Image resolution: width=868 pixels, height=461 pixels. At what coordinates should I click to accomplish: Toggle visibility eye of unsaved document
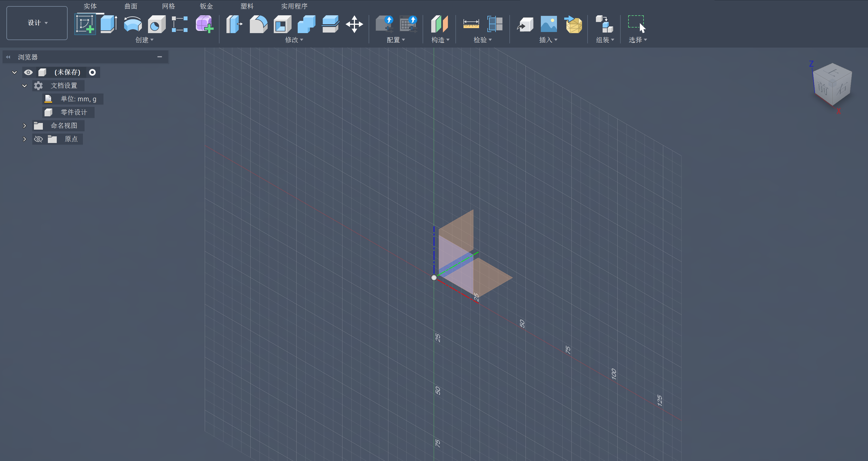click(x=28, y=72)
